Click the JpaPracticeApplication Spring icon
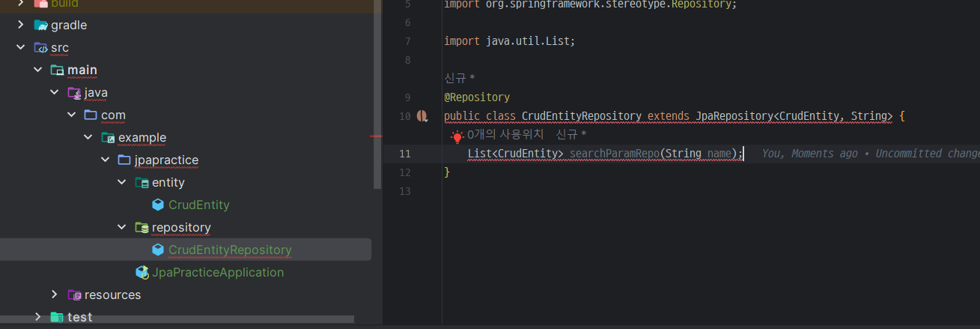Image resolution: width=980 pixels, height=329 pixels. click(141, 272)
